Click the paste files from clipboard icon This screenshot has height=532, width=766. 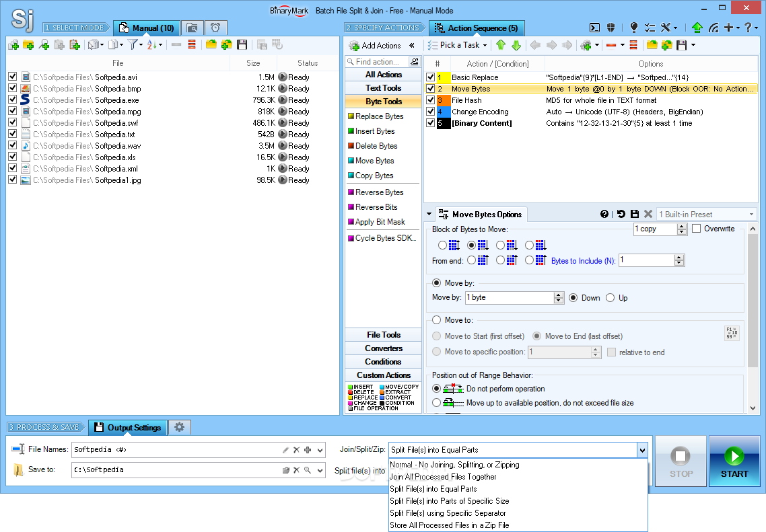[74, 45]
